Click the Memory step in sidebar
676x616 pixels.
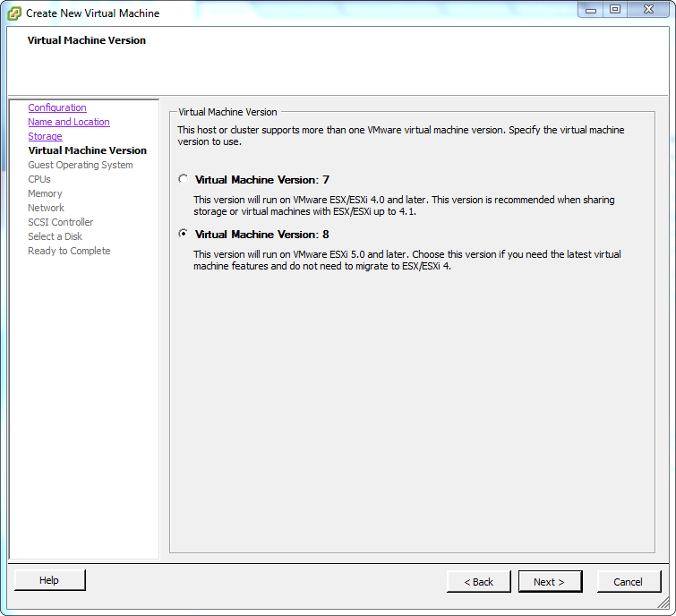(45, 193)
